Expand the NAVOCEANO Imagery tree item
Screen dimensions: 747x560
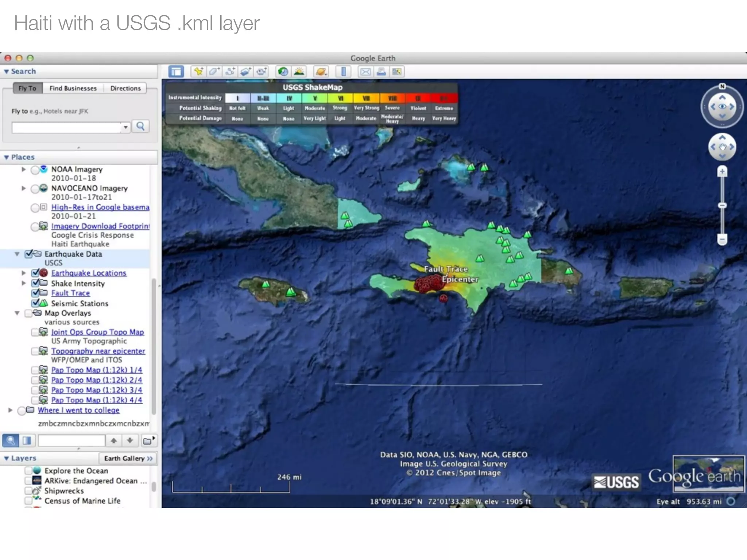point(24,188)
